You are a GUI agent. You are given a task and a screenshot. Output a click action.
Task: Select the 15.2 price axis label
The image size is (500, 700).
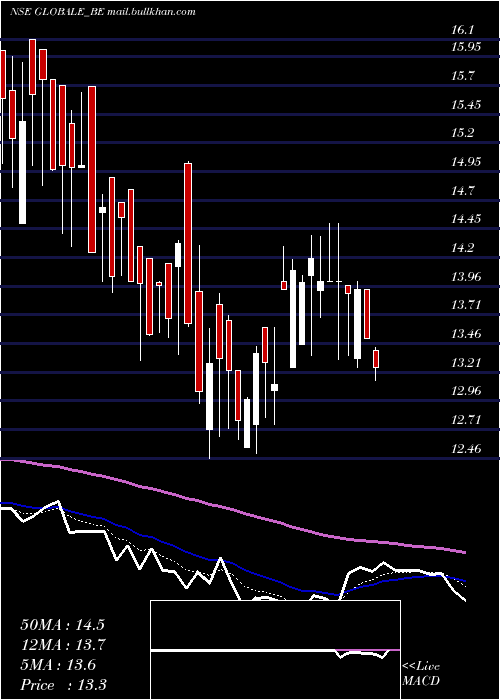[x=462, y=133]
